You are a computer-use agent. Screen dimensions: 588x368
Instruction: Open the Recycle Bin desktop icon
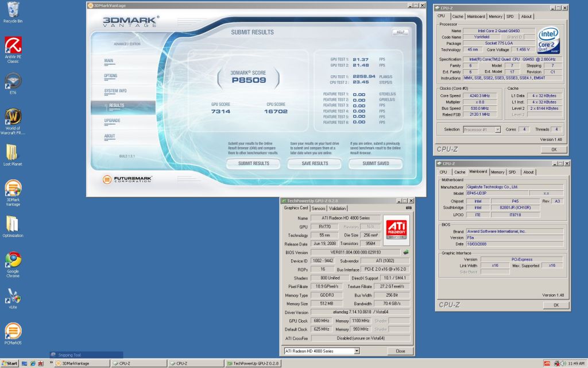pos(13,13)
